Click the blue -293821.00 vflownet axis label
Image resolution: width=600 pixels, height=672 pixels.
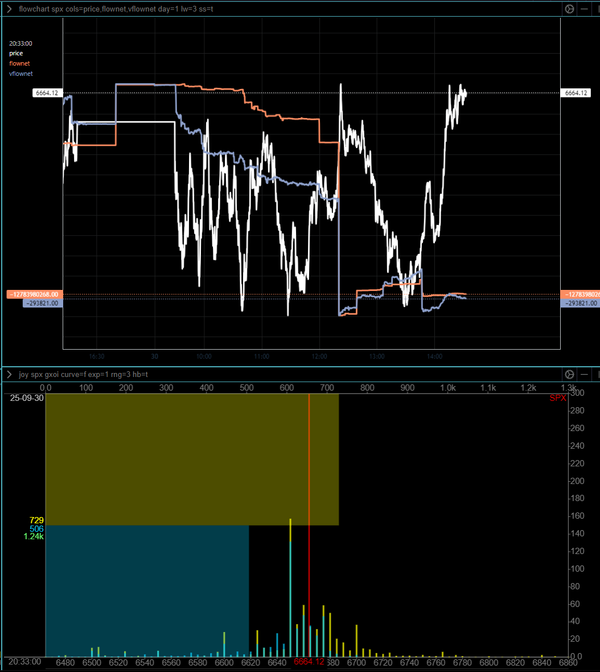pyautogui.click(x=42, y=303)
